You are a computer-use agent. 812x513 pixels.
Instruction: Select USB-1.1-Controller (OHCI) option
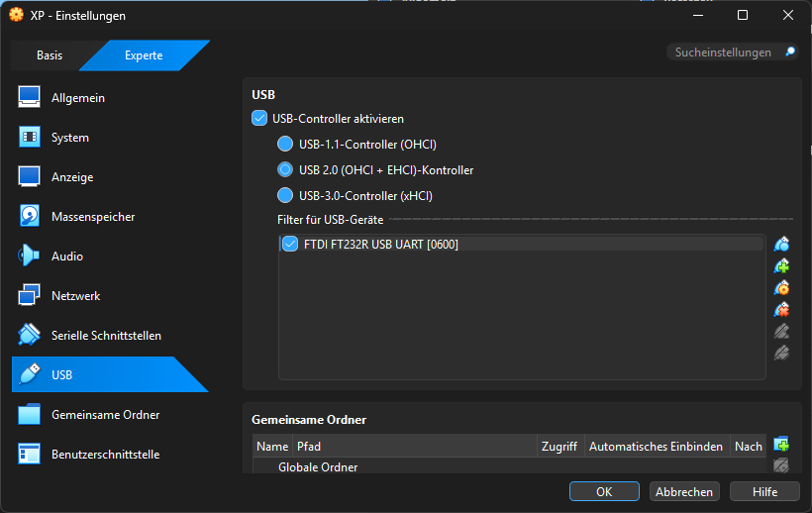point(285,145)
